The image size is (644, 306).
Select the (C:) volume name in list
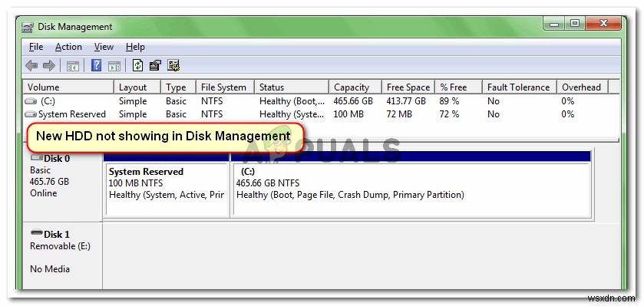(x=48, y=101)
